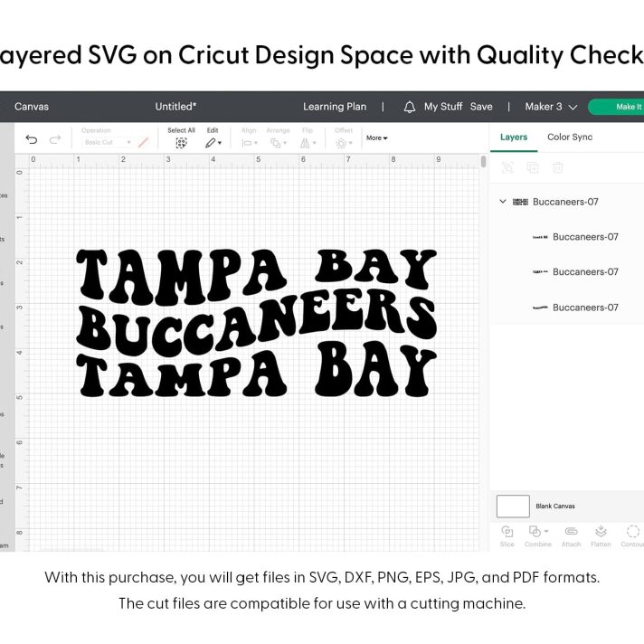Collapse the Buccaneers-07 group chevron
Screen dimensions: 644x644
[x=503, y=201]
